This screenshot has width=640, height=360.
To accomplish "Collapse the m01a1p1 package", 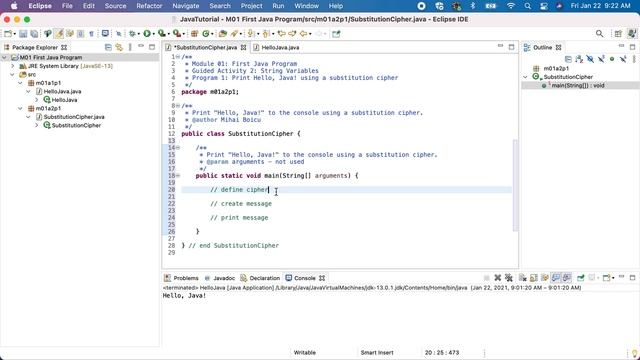I will 20,83.
